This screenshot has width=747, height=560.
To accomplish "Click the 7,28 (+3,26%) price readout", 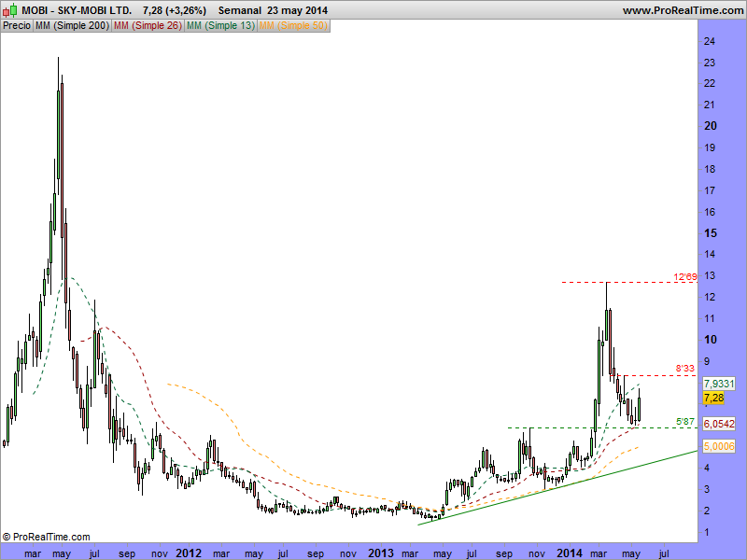I will pos(175,10).
